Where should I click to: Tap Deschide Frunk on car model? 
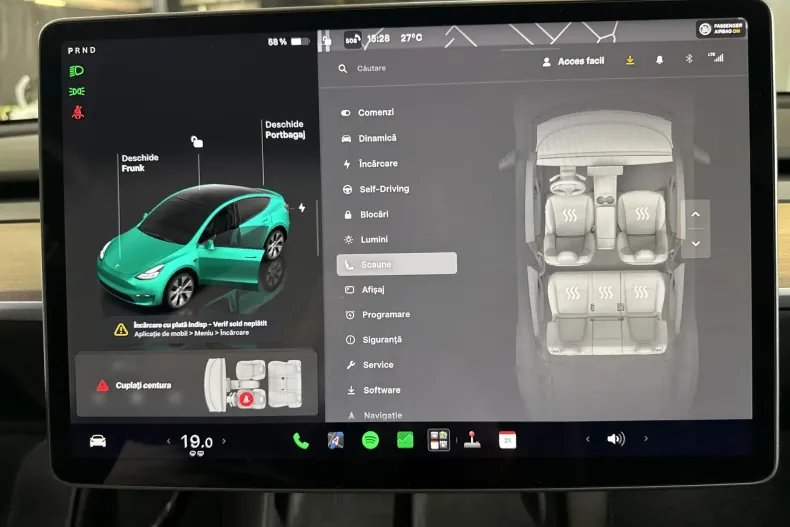139,163
